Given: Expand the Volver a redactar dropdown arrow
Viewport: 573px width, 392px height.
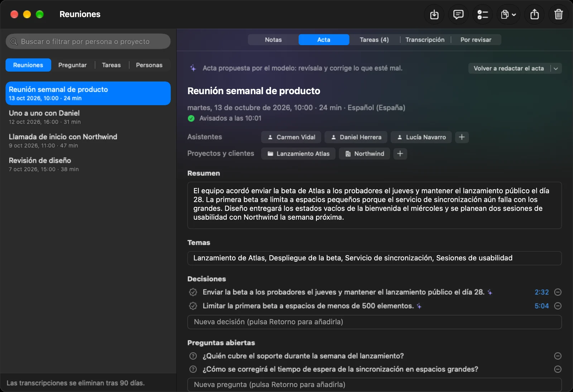Looking at the screenshot, I should pos(556,68).
